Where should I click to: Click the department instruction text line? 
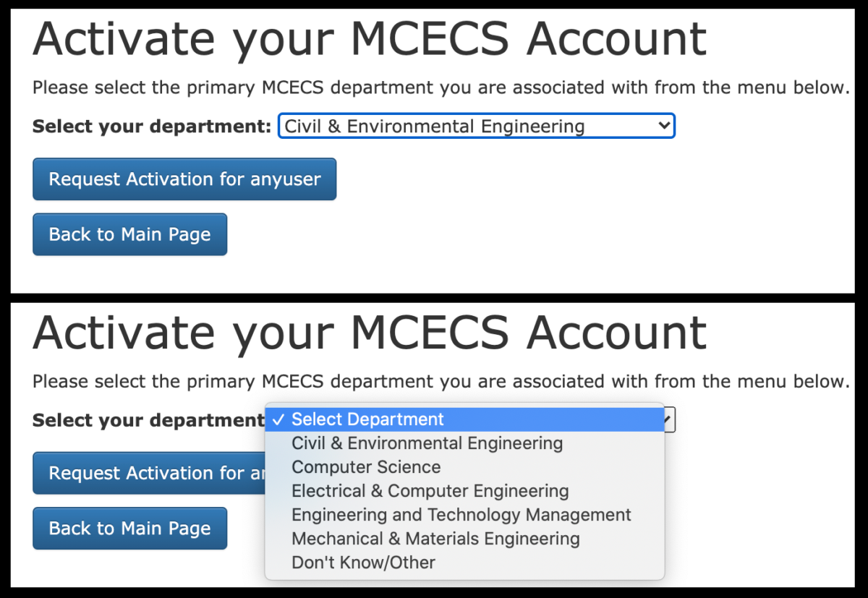[x=434, y=87]
